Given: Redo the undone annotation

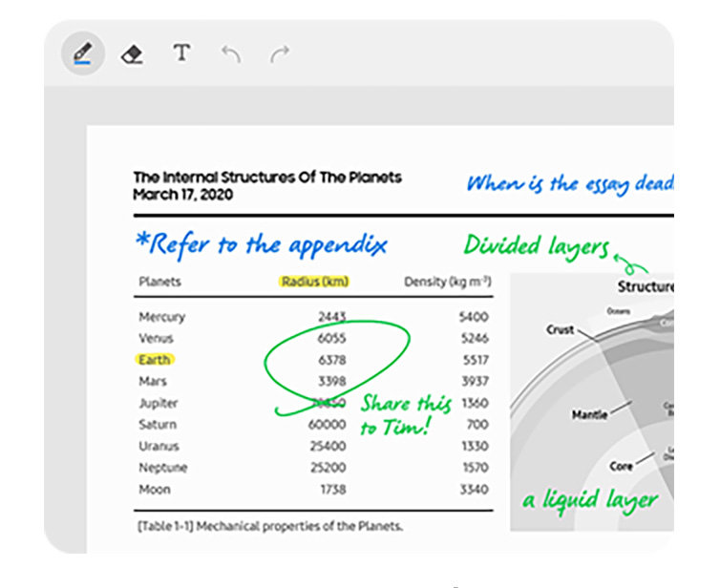Looking at the screenshot, I should click(280, 53).
